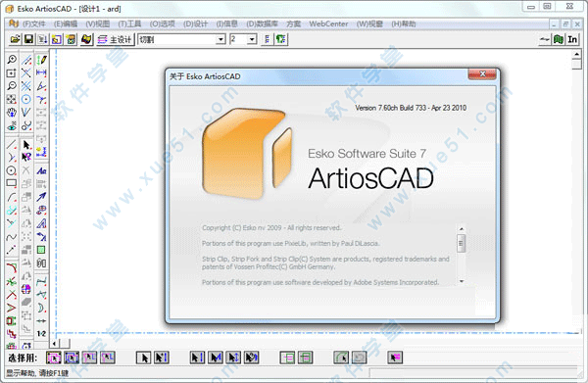Viewport: 588px width, 383px height.
Task: Open the (T)工具 menu
Action: pyautogui.click(x=129, y=24)
